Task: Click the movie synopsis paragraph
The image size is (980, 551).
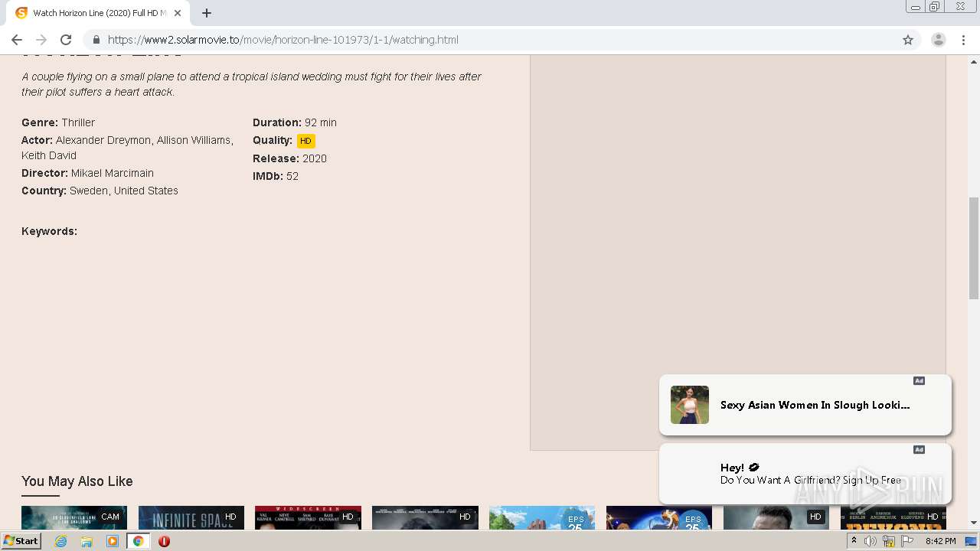Action: (x=251, y=84)
